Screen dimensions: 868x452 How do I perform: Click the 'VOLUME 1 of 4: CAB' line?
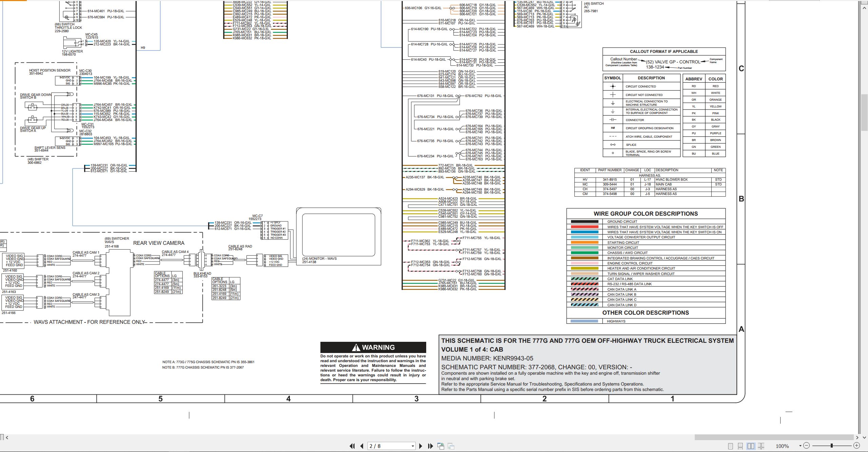coord(472,350)
